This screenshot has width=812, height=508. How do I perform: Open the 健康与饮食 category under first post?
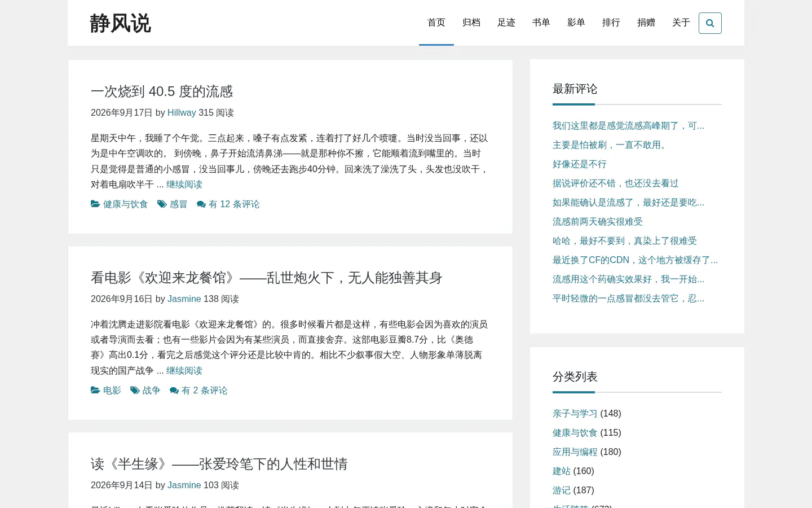tap(125, 204)
